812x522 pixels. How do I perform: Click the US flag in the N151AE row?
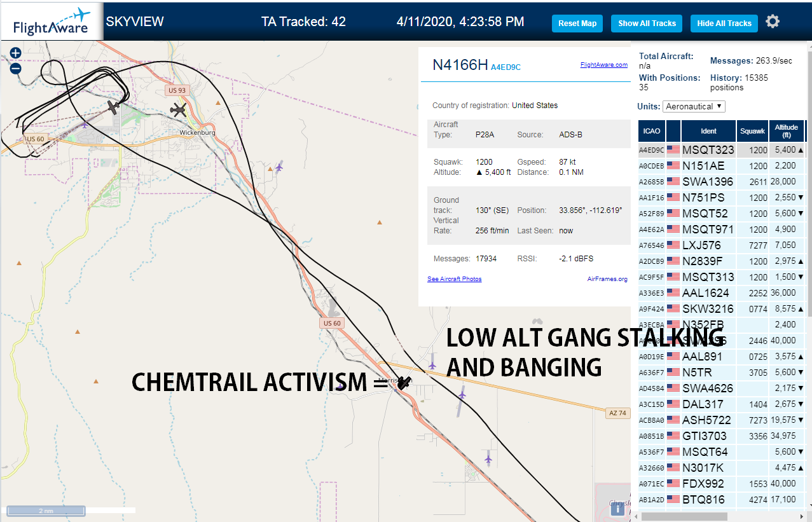(x=673, y=166)
